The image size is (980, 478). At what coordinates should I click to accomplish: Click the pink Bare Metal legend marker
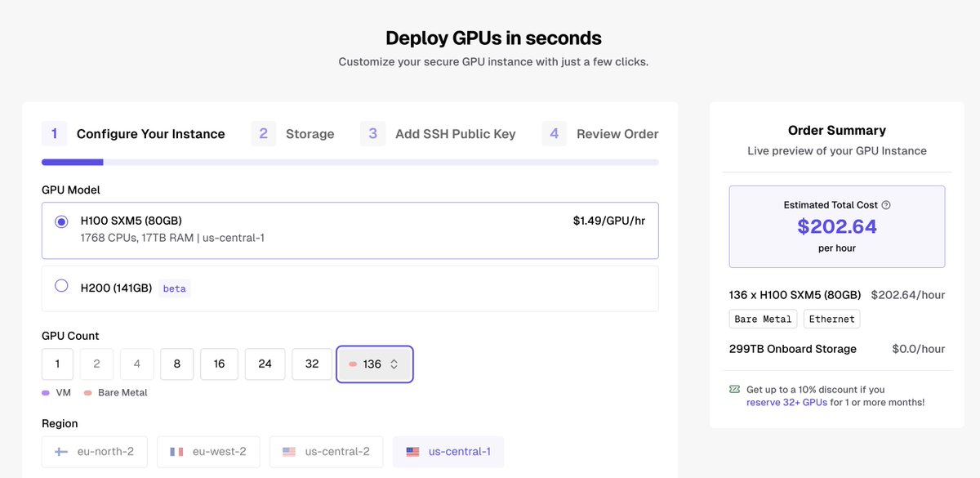[87, 393]
